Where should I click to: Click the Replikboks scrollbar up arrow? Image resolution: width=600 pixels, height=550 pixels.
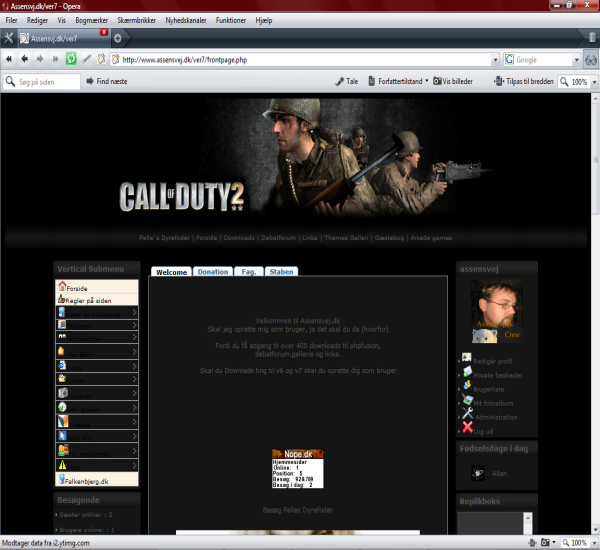click(x=528, y=518)
